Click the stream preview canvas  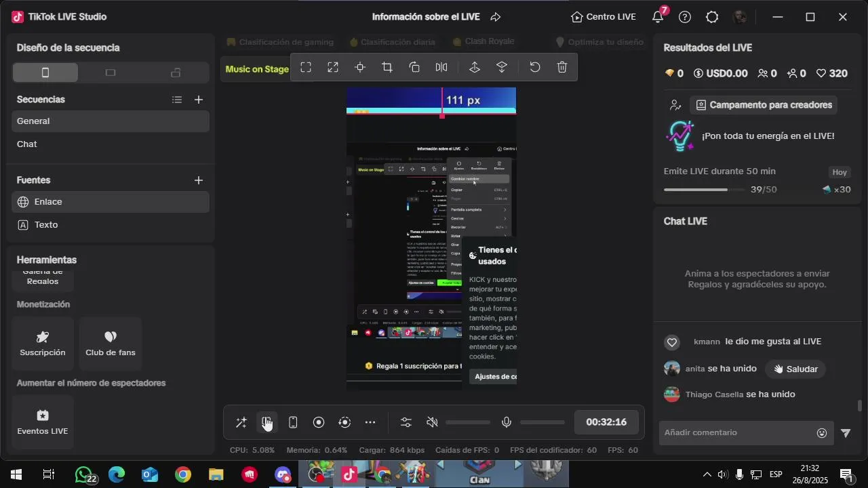tap(431, 239)
